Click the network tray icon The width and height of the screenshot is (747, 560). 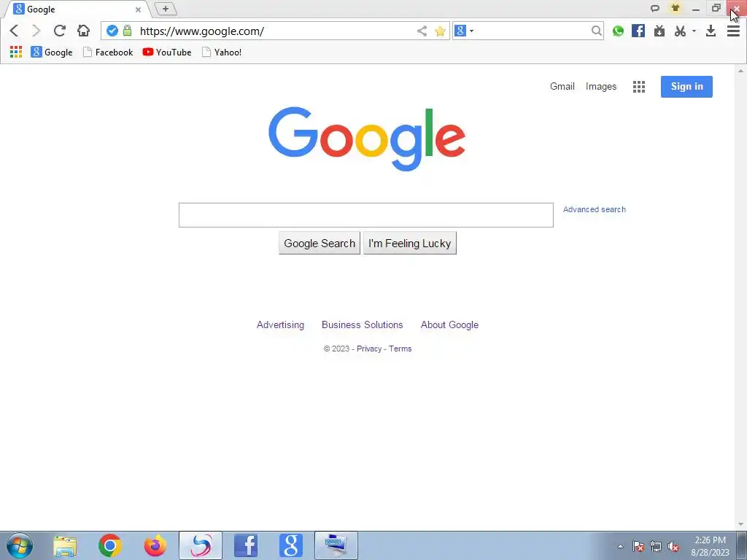point(656,547)
